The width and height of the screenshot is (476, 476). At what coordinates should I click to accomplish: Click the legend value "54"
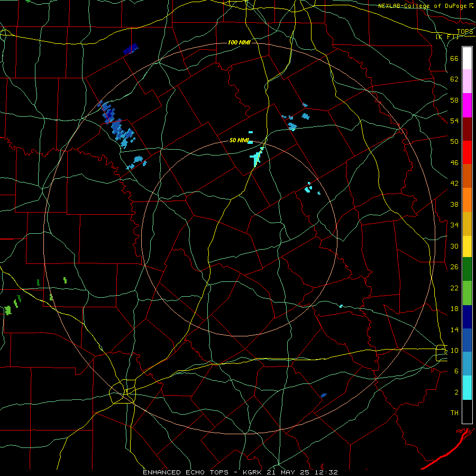(x=454, y=121)
